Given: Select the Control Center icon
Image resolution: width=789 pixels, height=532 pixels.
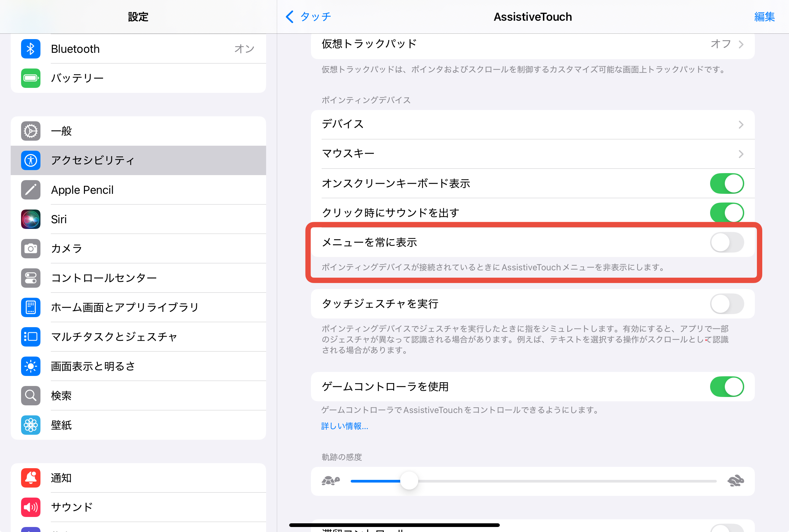Looking at the screenshot, I should coord(30,278).
